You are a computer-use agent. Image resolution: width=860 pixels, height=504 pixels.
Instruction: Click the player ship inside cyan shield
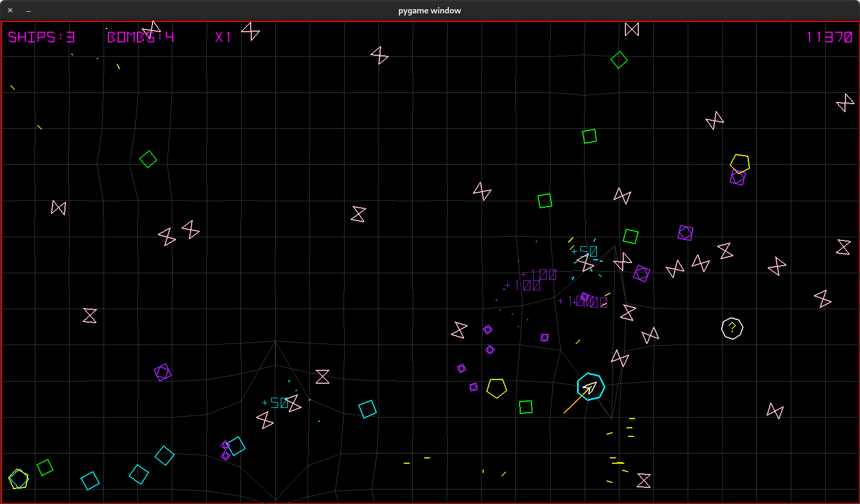[x=591, y=387]
